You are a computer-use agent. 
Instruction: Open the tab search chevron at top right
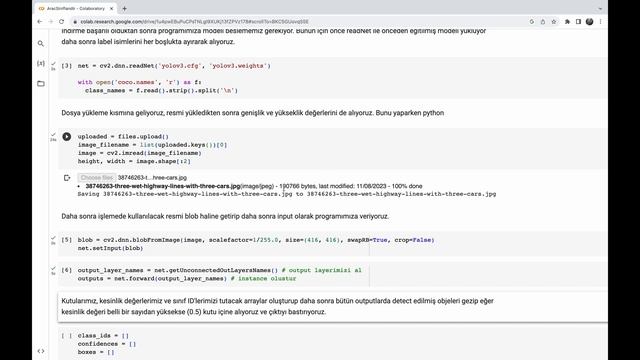point(600,9)
